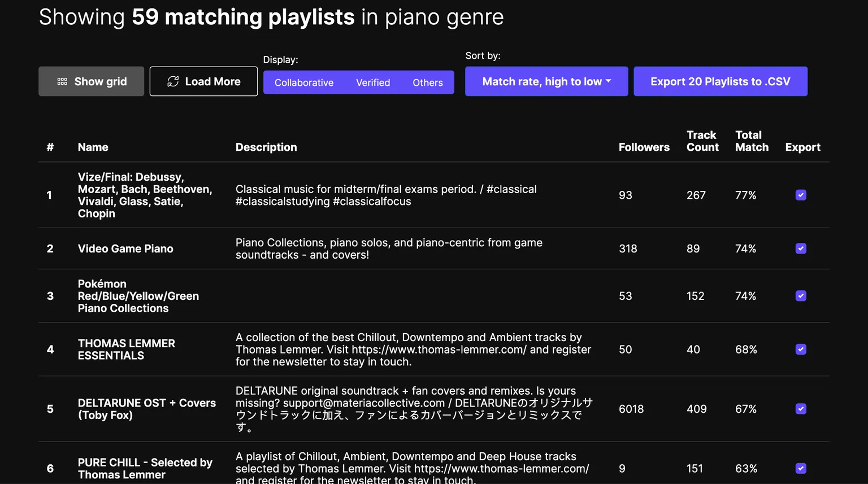Uncheck export for Vize/Final classical playlist
The height and width of the screenshot is (484, 868).
pyautogui.click(x=801, y=195)
